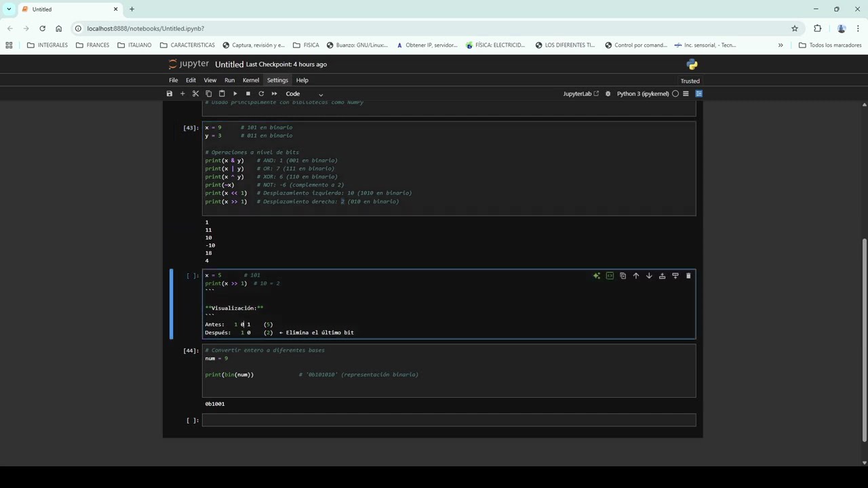This screenshot has width=868, height=488.
Task: Delete the active cell with trash icon
Action: pyautogui.click(x=688, y=276)
